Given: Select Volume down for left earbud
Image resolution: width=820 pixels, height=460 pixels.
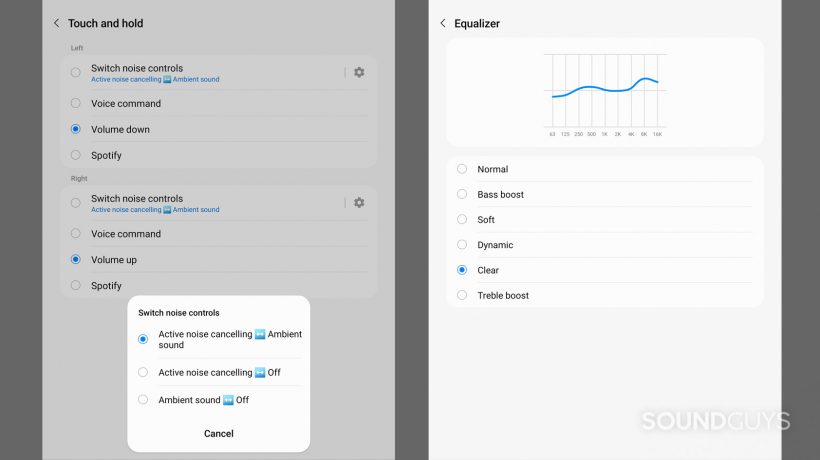Looking at the screenshot, I should click(76, 129).
